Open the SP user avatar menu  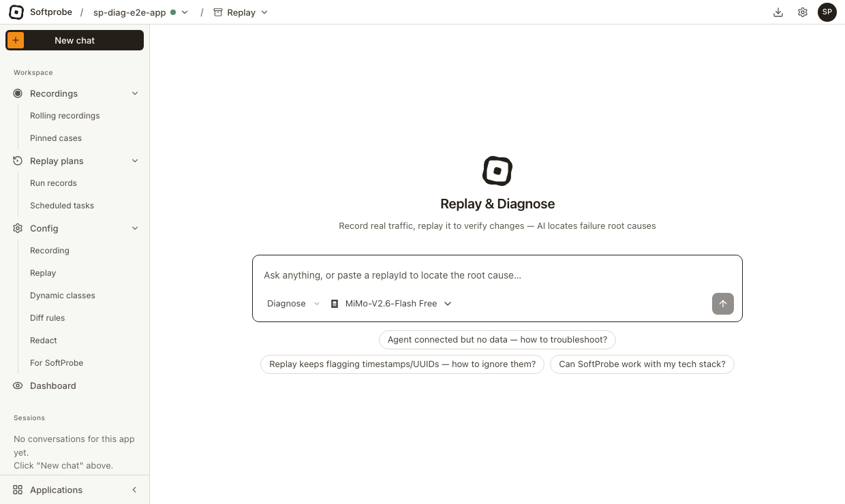(x=827, y=12)
